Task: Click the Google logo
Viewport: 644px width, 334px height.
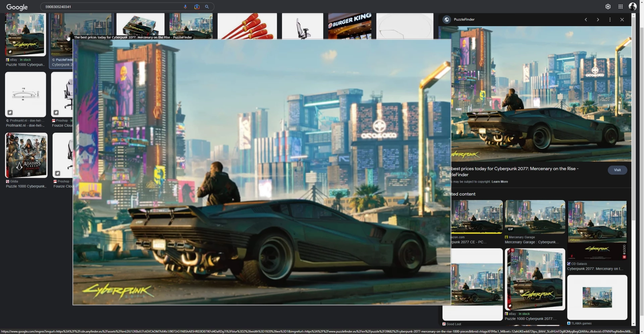Action: tap(17, 7)
